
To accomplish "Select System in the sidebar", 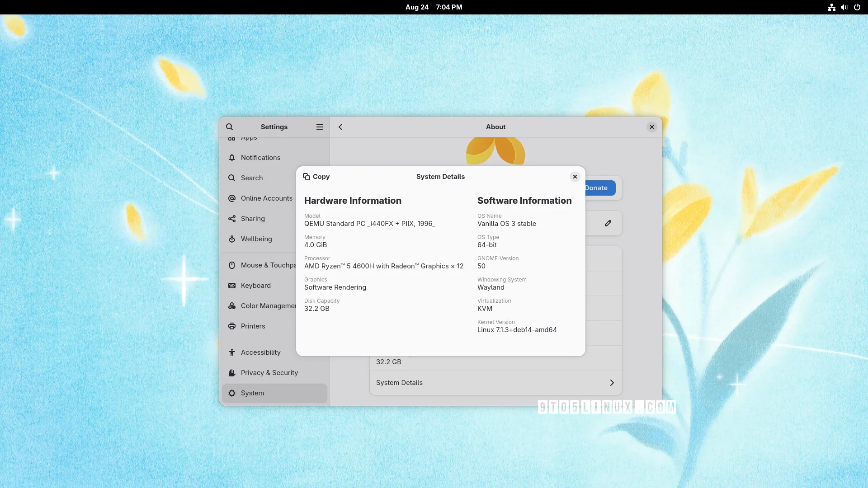I will [x=274, y=393].
